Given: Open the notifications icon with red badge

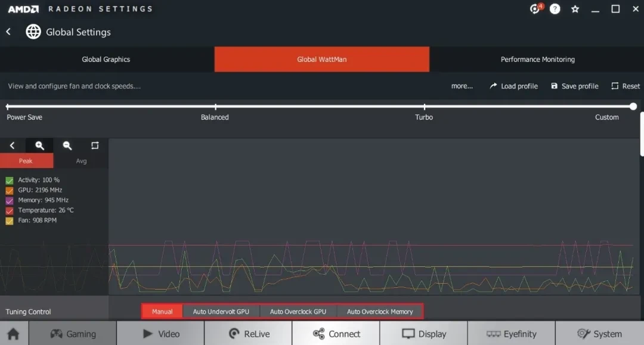Looking at the screenshot, I should click(x=535, y=8).
